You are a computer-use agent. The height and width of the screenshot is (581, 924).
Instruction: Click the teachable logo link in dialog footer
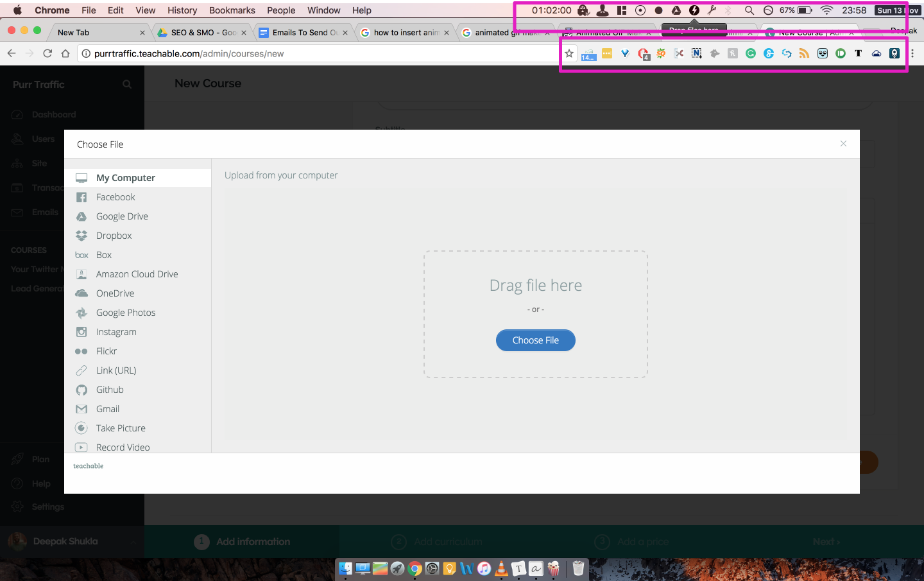89,466
